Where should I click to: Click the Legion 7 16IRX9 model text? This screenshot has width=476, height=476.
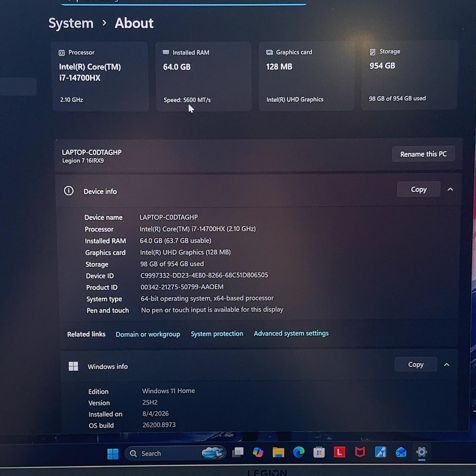tap(83, 161)
